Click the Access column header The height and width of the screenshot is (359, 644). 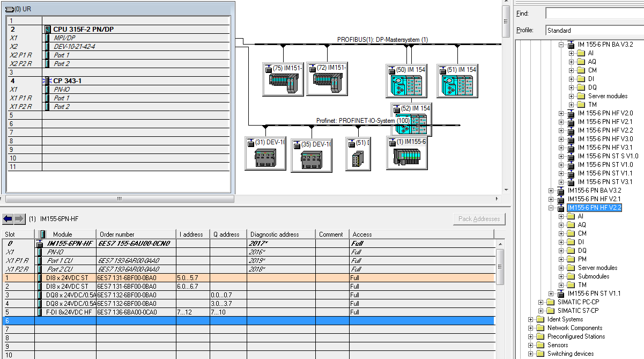pos(421,235)
